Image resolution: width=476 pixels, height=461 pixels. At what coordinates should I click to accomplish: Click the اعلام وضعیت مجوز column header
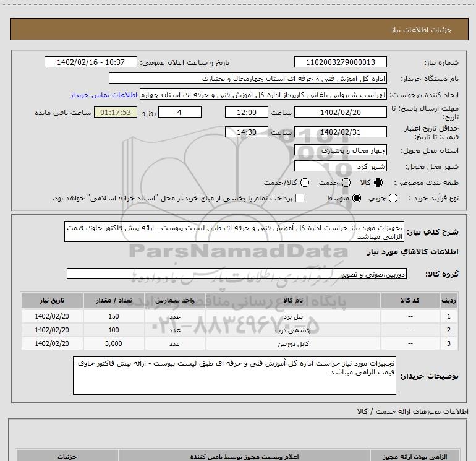coord(244,456)
